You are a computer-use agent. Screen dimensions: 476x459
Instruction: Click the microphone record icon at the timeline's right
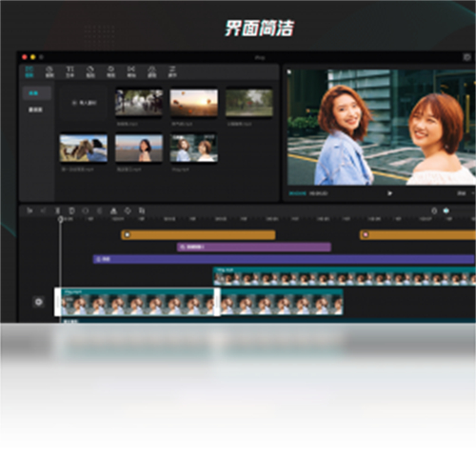tap(434, 210)
